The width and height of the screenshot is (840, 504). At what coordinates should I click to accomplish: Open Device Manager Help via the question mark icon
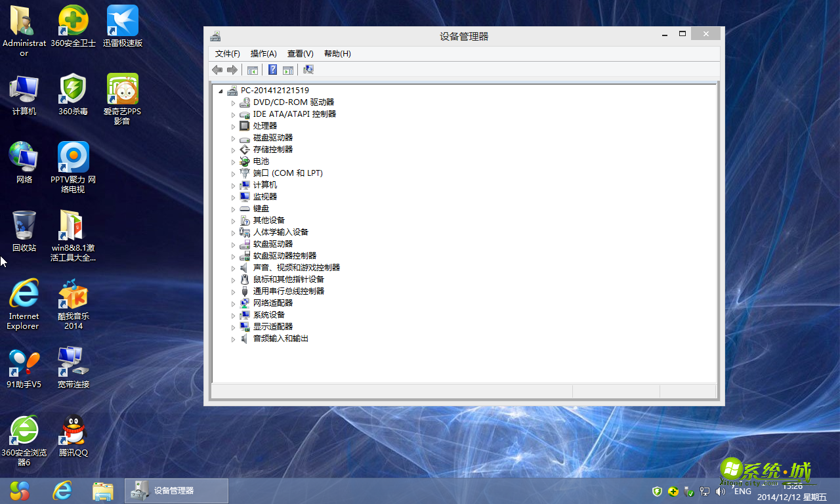pyautogui.click(x=272, y=70)
